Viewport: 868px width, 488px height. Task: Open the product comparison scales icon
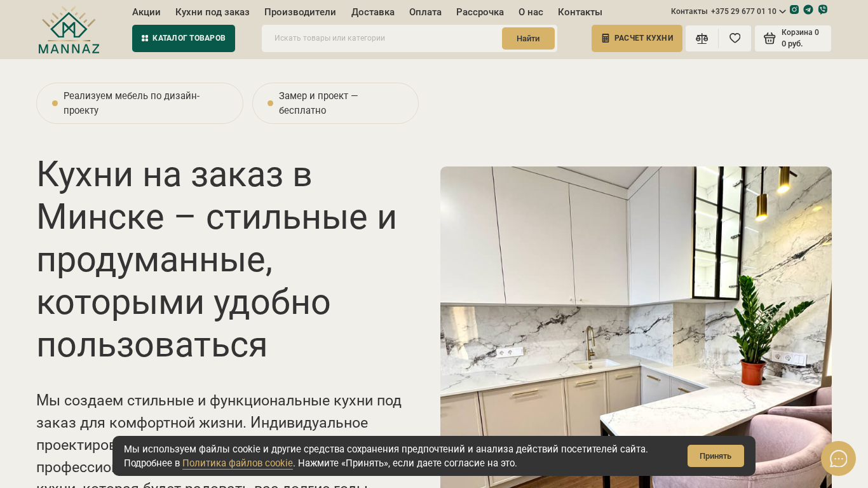click(702, 38)
